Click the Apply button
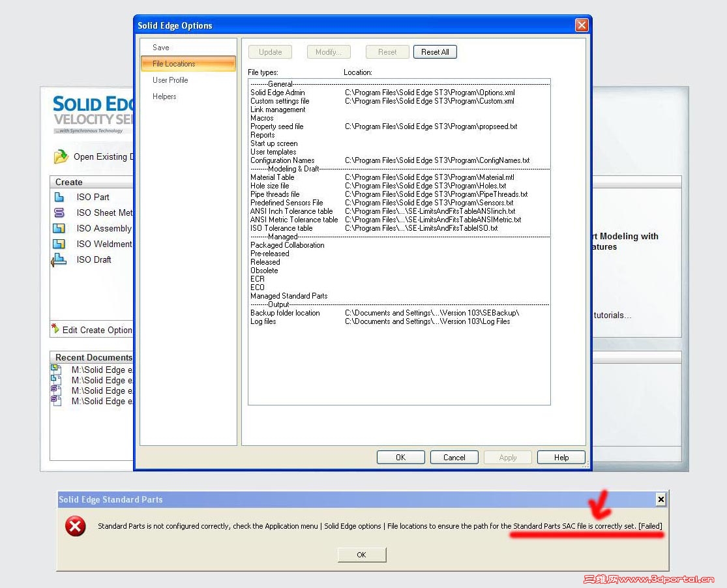This screenshot has height=588, width=727. 508,457
